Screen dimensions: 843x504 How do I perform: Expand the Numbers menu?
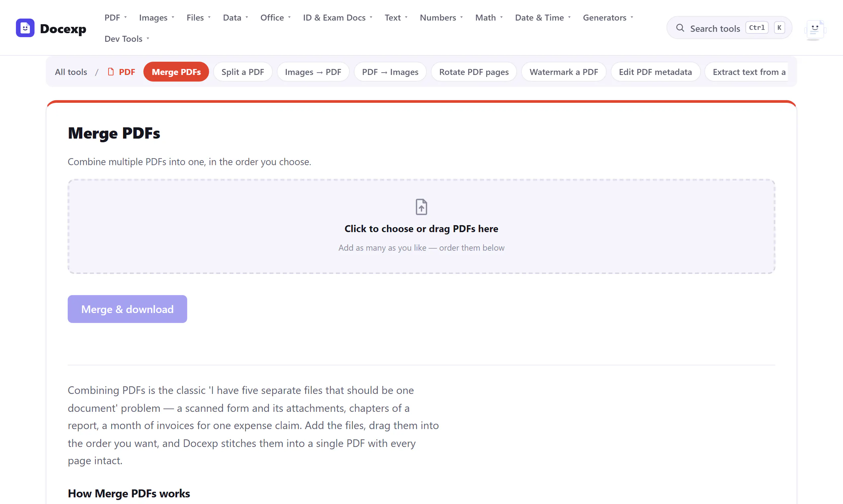pyautogui.click(x=441, y=17)
